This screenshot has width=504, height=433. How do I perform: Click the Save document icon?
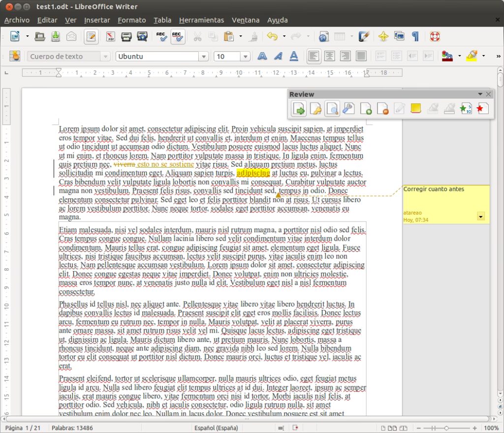pos(56,36)
